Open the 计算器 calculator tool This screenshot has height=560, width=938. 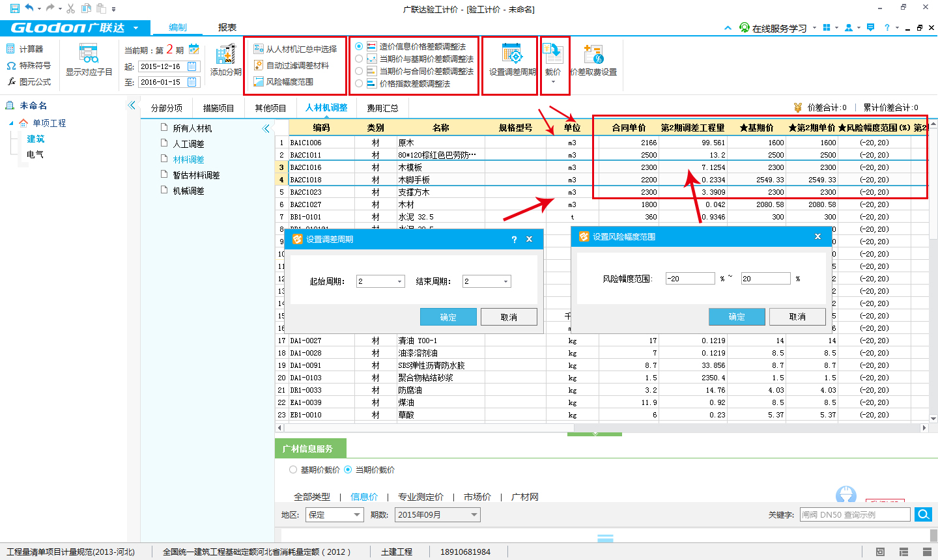pos(25,49)
